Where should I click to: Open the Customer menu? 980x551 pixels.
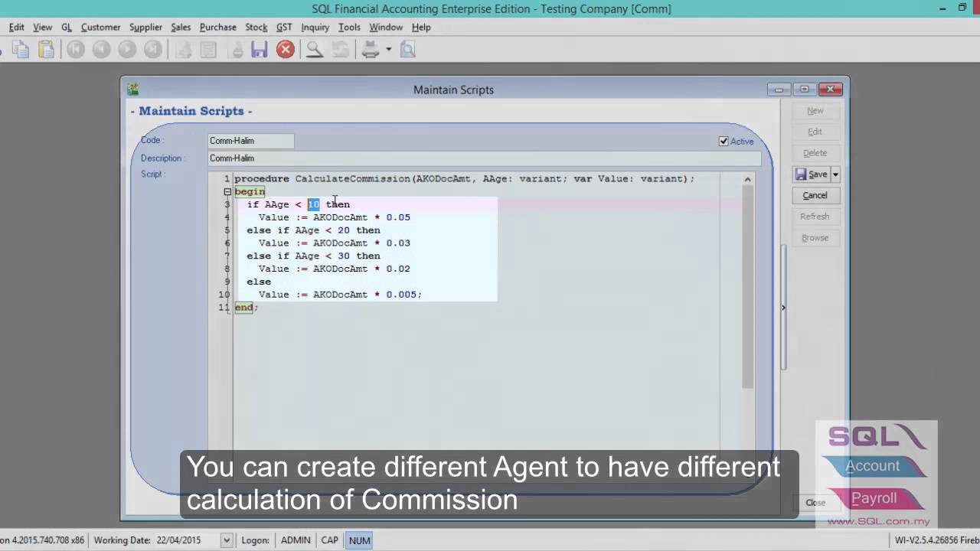click(x=100, y=27)
